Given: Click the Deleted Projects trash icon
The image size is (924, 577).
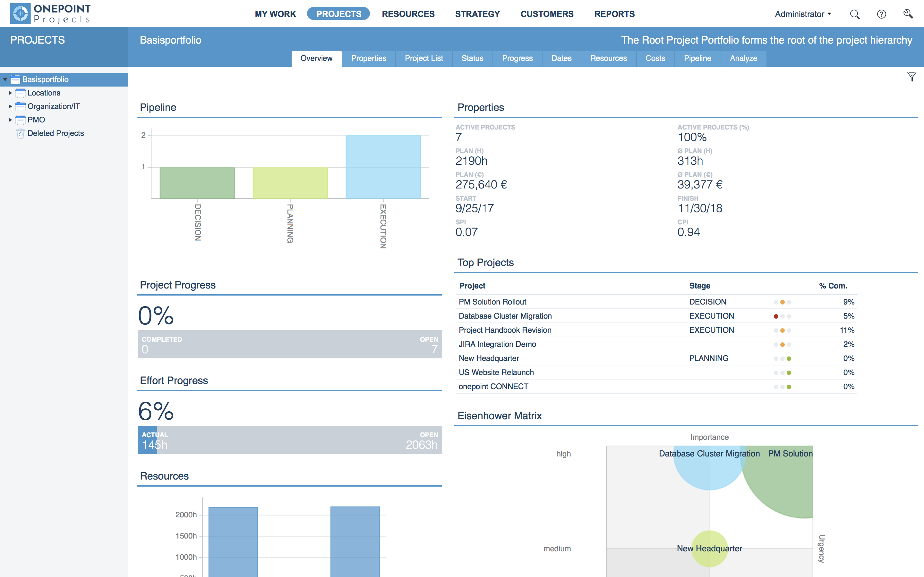Looking at the screenshot, I should tap(20, 134).
